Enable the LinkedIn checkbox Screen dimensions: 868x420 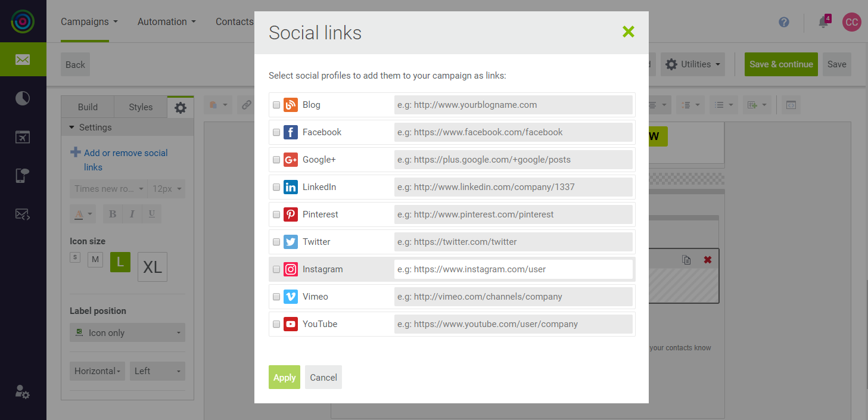[276, 187]
